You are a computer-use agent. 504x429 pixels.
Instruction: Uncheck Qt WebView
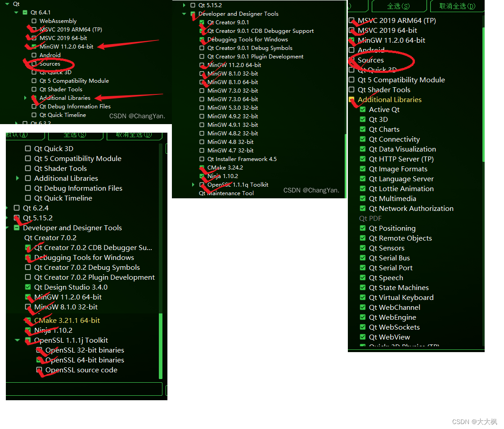pyautogui.click(x=363, y=337)
